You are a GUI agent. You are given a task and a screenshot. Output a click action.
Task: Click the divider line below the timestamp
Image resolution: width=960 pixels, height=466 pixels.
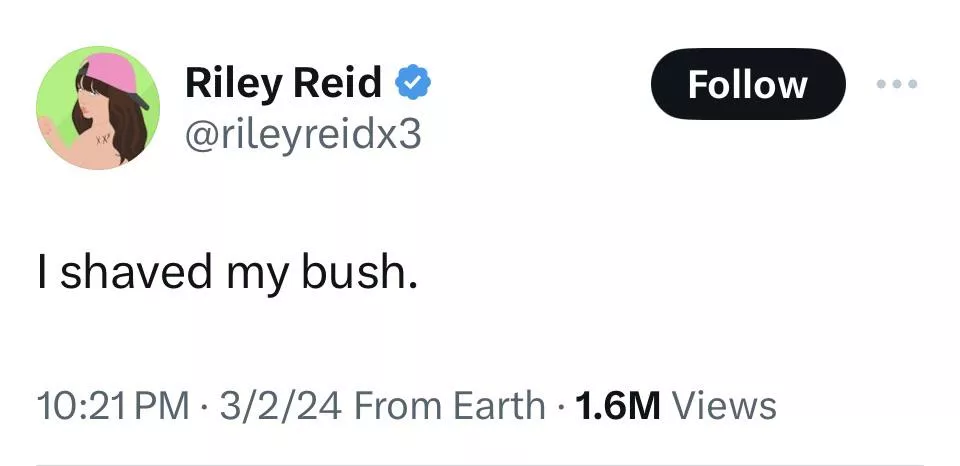[x=480, y=464]
